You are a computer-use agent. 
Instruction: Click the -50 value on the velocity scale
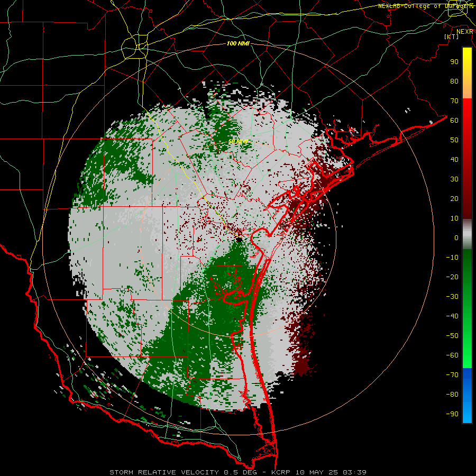pos(452,336)
